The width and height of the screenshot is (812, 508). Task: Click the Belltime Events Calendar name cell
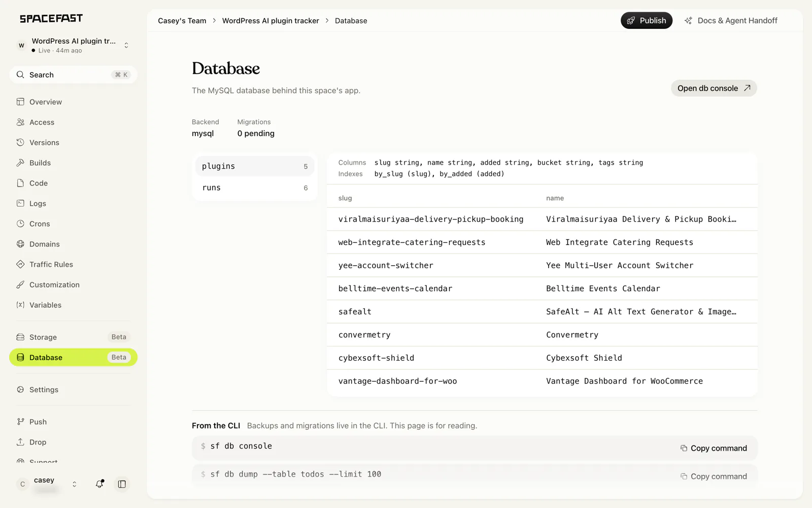point(603,289)
